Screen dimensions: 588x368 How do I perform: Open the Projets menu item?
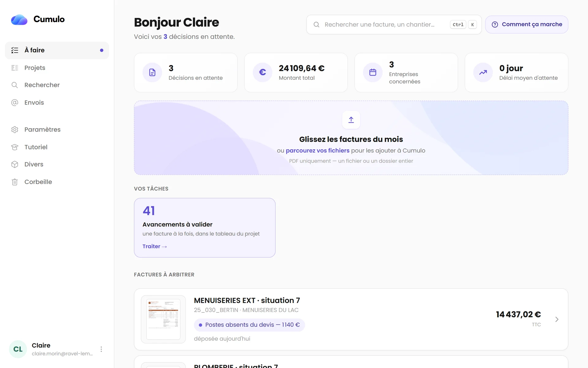tap(57, 68)
